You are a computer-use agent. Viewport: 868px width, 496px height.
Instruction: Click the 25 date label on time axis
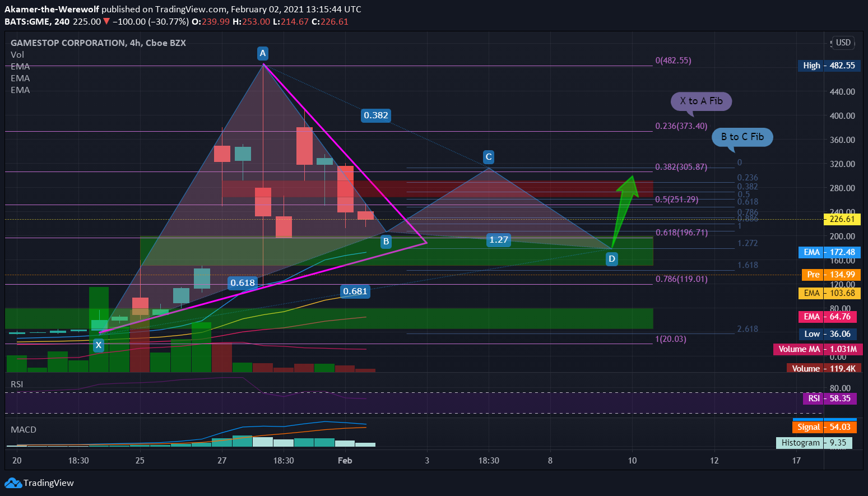[x=140, y=461]
